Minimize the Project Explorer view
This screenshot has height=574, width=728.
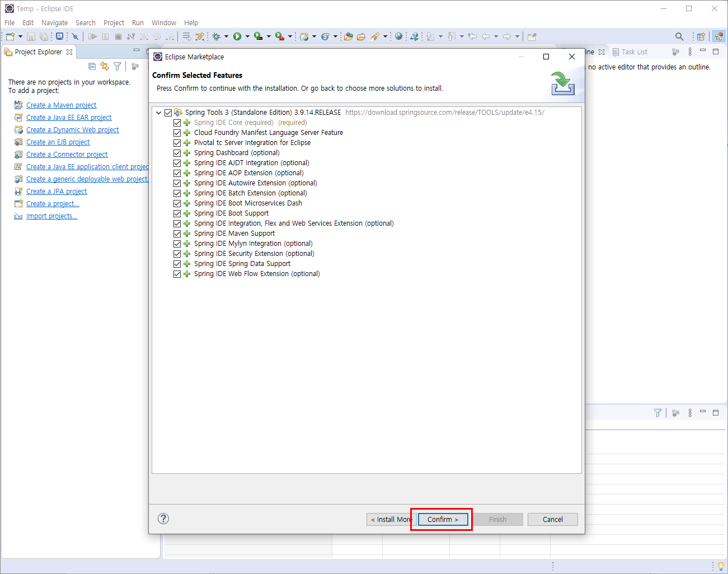136,50
